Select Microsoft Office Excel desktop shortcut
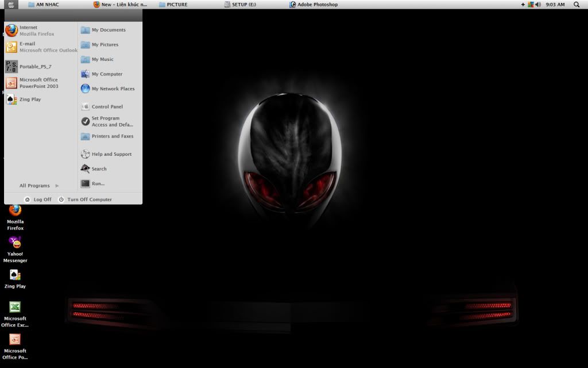The height and width of the screenshot is (368, 588). point(15,315)
